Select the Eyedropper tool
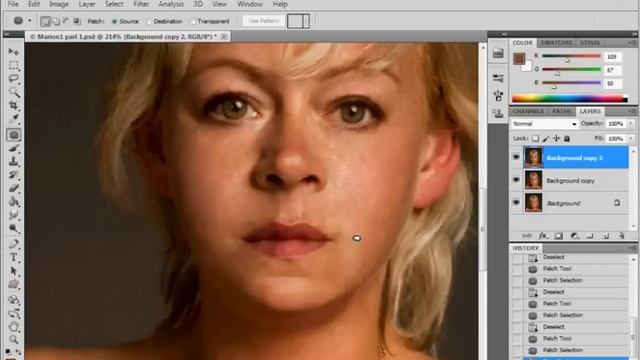 [13, 119]
